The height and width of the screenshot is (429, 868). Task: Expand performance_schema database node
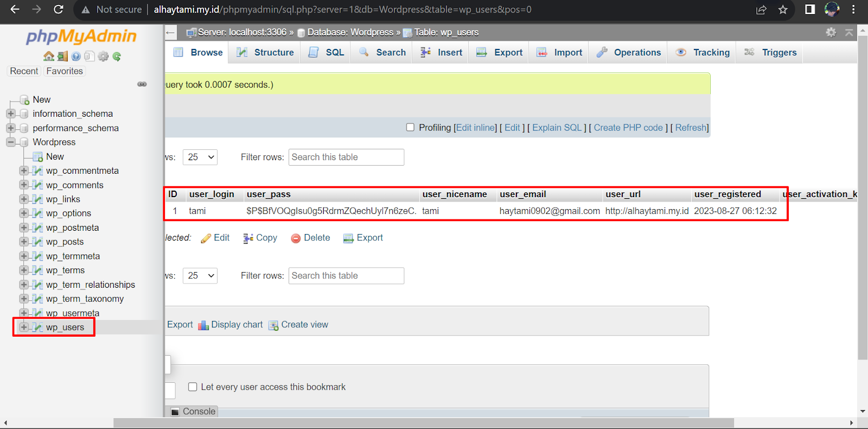11,128
